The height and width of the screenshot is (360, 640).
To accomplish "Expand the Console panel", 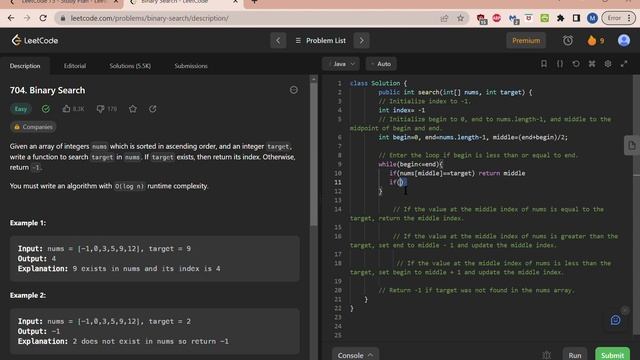I will pyautogui.click(x=355, y=355).
